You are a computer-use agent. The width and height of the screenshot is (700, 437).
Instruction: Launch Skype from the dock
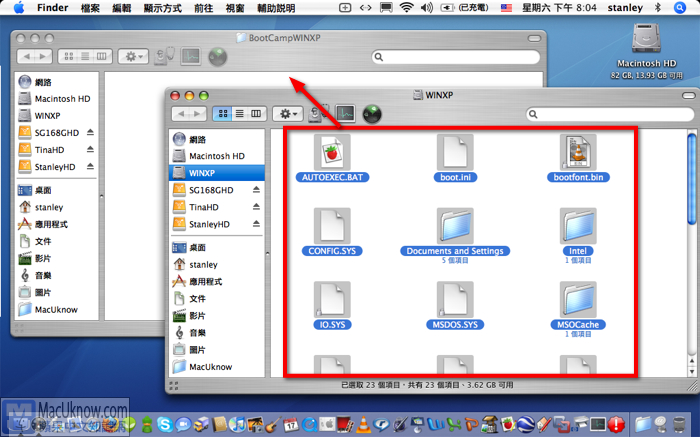pyautogui.click(x=165, y=424)
